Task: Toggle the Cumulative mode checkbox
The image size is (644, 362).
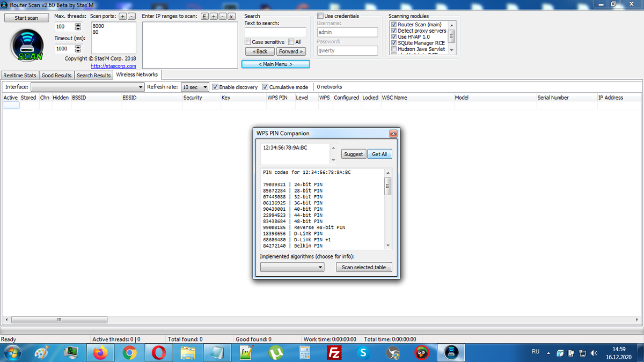Action: coord(265,87)
